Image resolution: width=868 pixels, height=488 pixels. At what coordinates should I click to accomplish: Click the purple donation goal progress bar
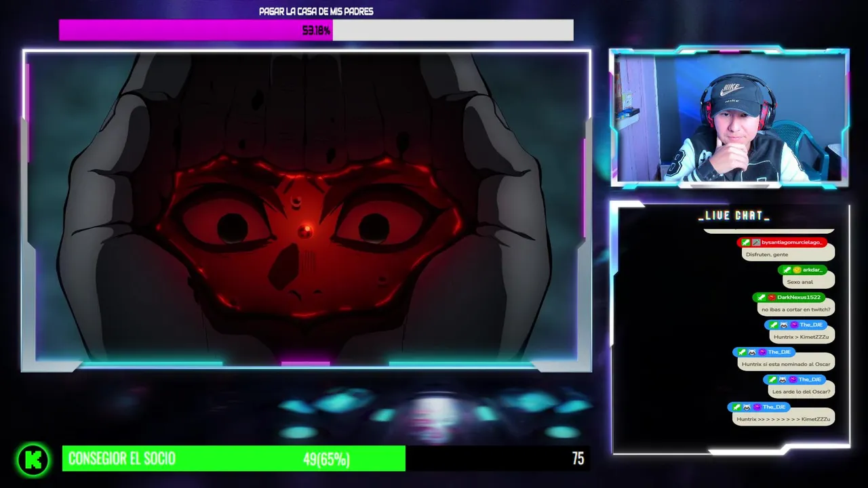(316, 30)
